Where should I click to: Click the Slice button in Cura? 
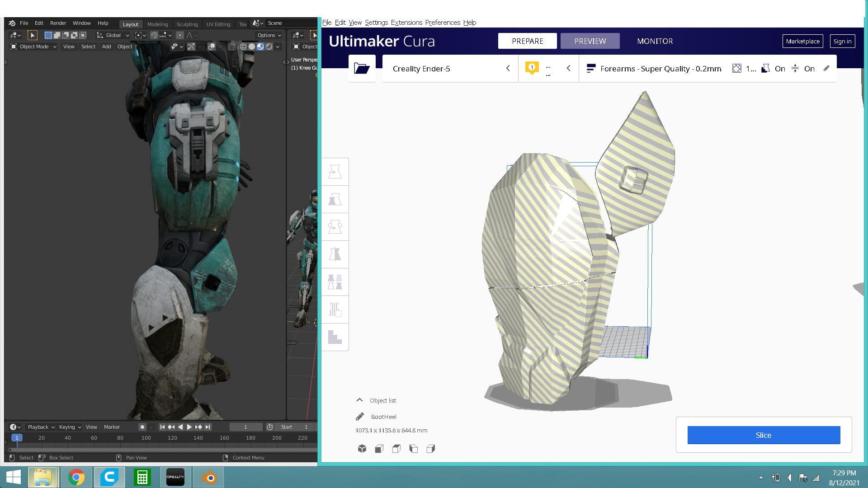pyautogui.click(x=764, y=435)
